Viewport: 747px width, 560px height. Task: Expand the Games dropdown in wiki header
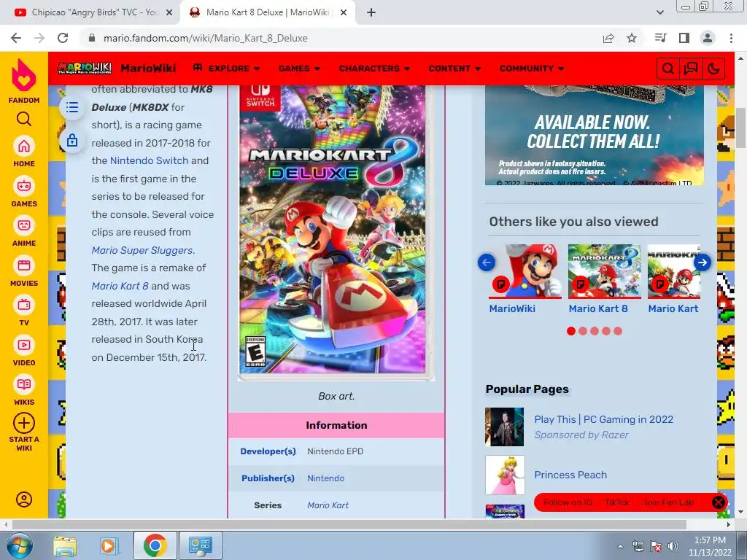tap(299, 69)
